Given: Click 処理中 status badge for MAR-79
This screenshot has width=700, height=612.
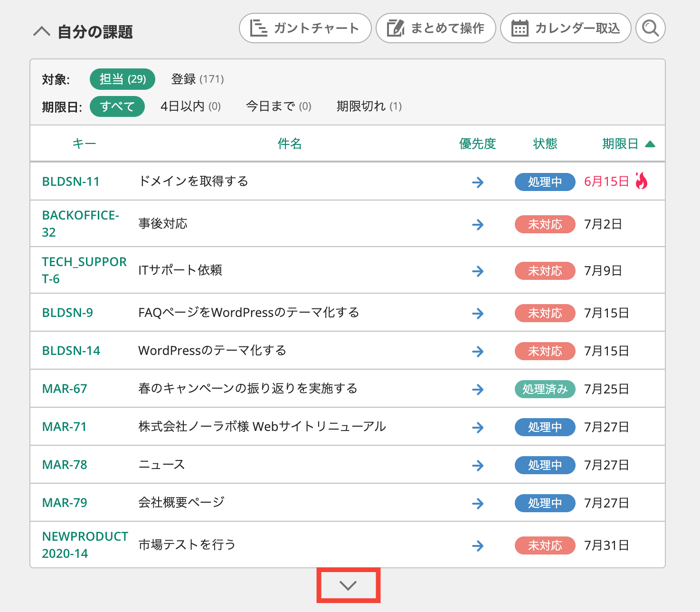Looking at the screenshot, I should 545,503.
